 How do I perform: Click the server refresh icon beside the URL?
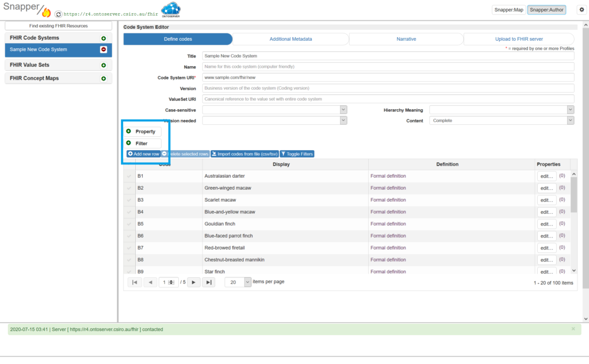coord(58,14)
